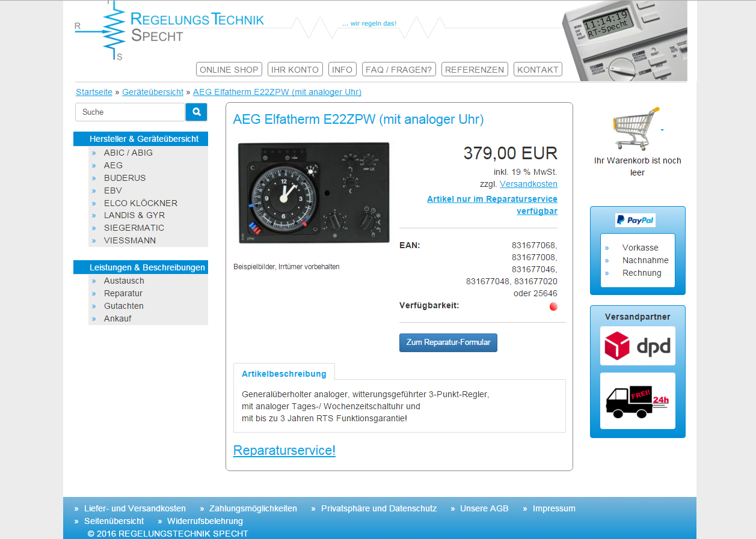Click the free 24h delivery truck icon

638,401
